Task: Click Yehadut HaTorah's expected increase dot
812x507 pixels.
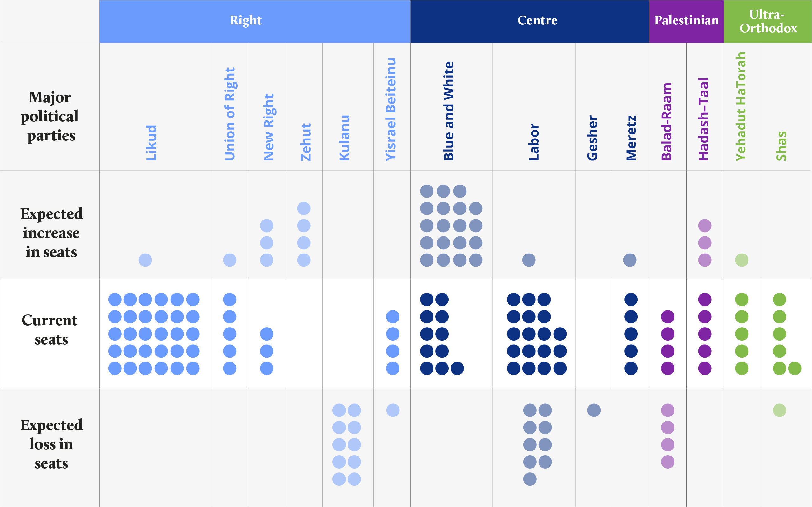Action: point(742,260)
